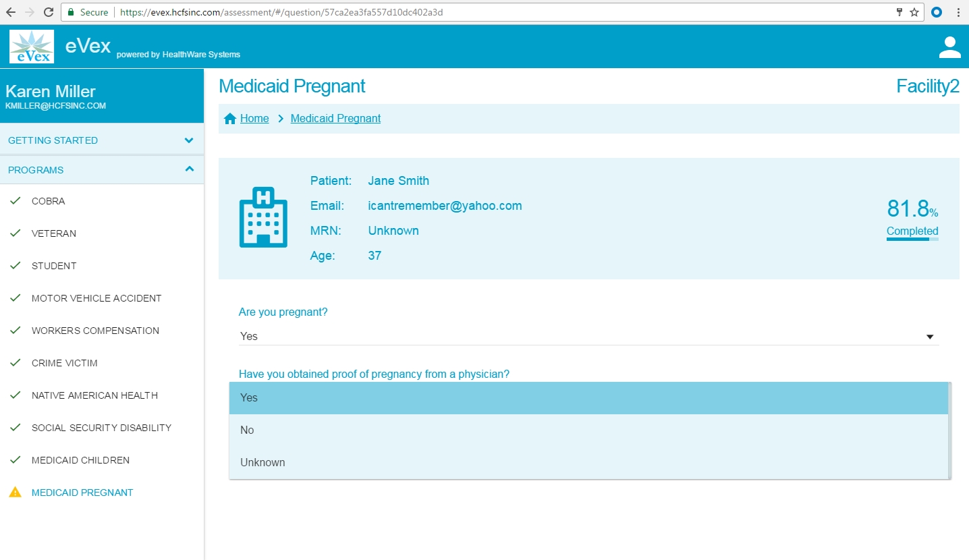The width and height of the screenshot is (969, 560).
Task: Click the blue circle extension icon
Action: (x=937, y=12)
